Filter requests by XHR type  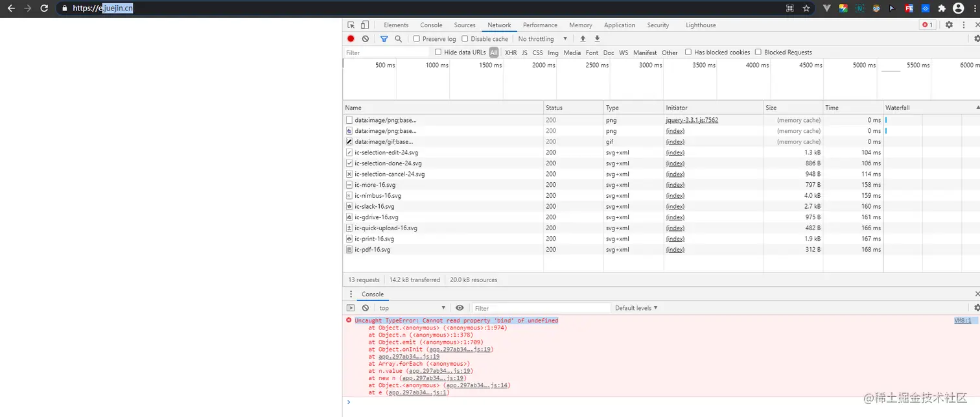click(x=511, y=53)
